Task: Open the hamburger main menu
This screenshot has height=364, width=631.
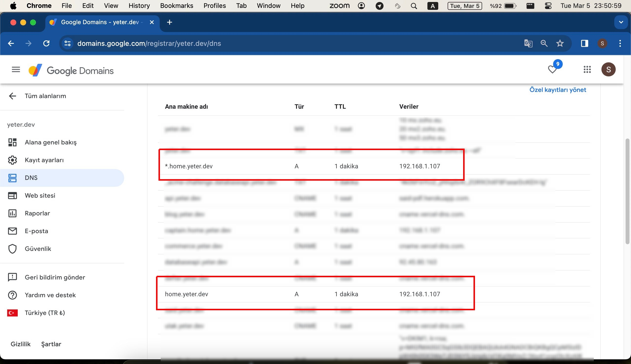Action: (16, 69)
